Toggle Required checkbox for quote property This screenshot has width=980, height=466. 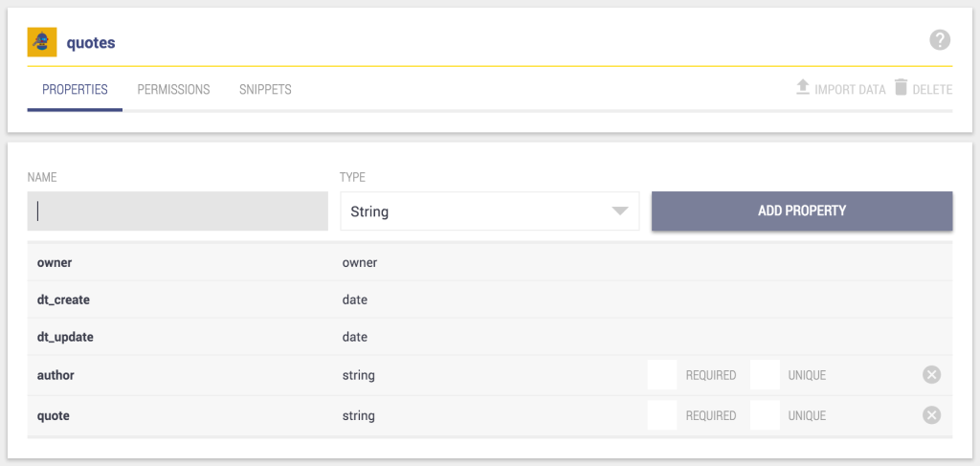662,415
